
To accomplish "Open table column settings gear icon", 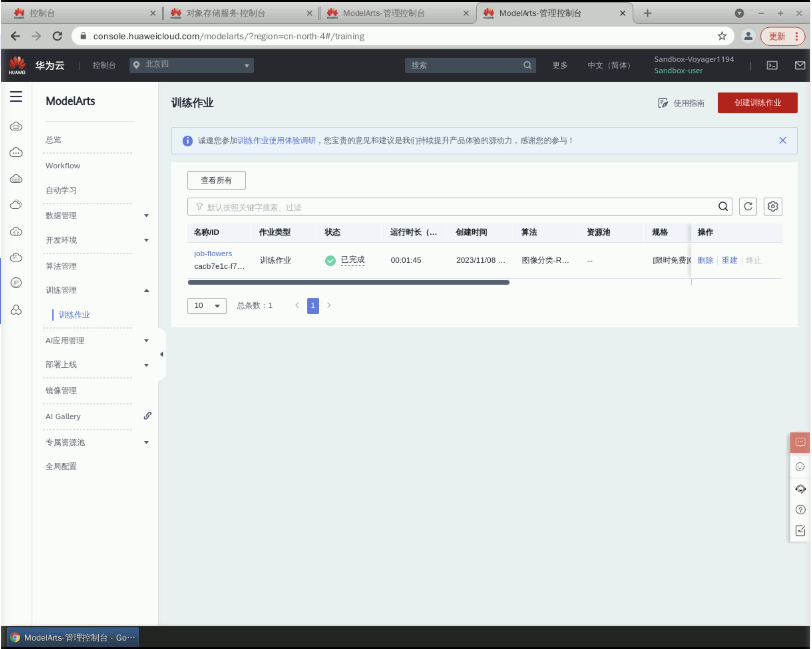I will click(773, 207).
